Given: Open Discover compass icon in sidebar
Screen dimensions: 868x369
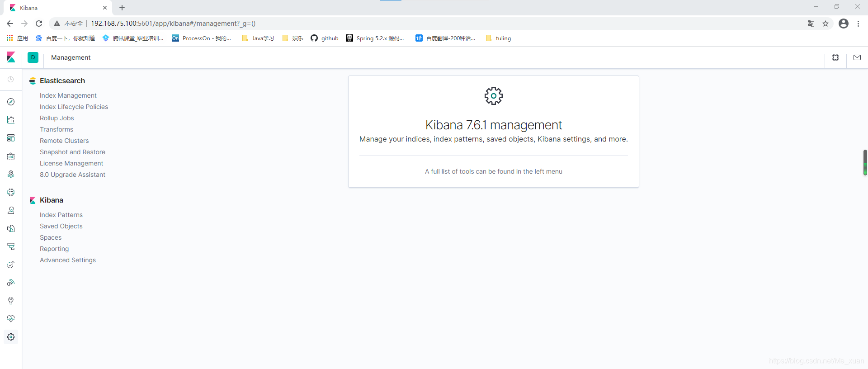Looking at the screenshot, I should click(11, 102).
